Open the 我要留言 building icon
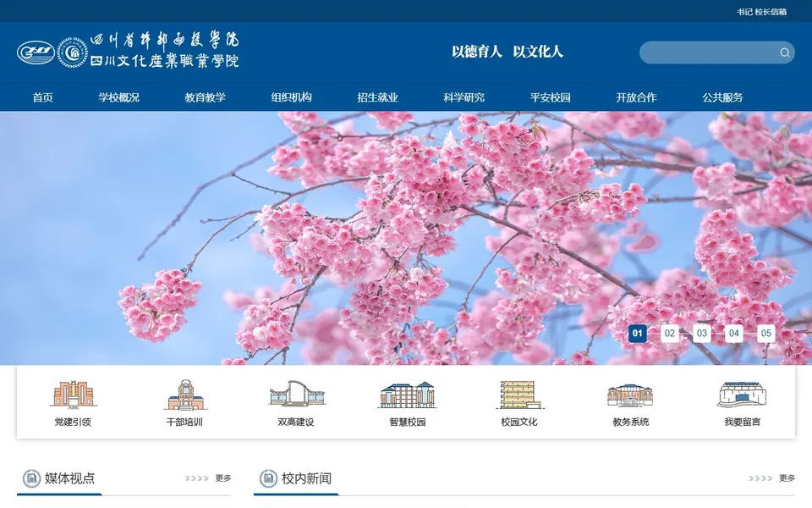The image size is (812, 508). pos(742,395)
